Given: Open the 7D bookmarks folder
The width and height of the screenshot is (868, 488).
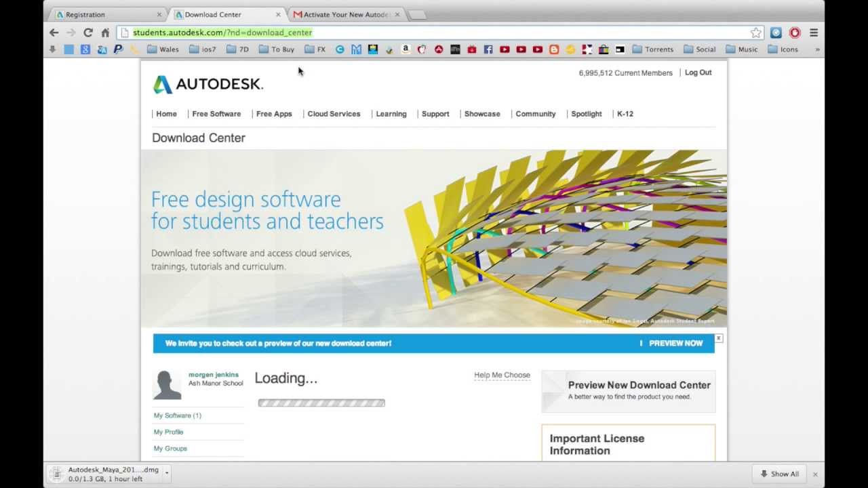Looking at the screenshot, I should [x=238, y=49].
